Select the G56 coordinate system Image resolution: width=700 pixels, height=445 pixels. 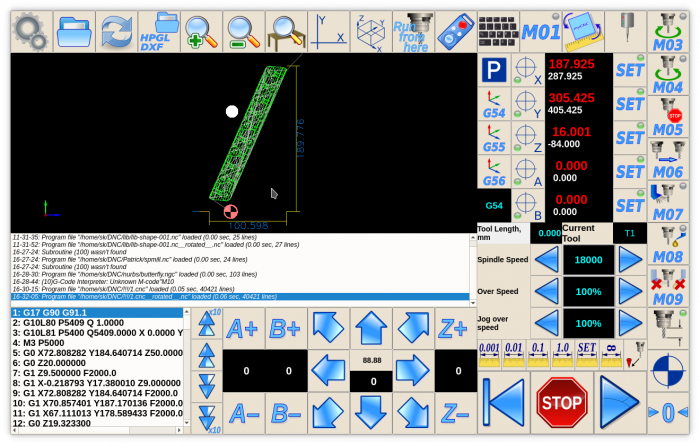494,172
